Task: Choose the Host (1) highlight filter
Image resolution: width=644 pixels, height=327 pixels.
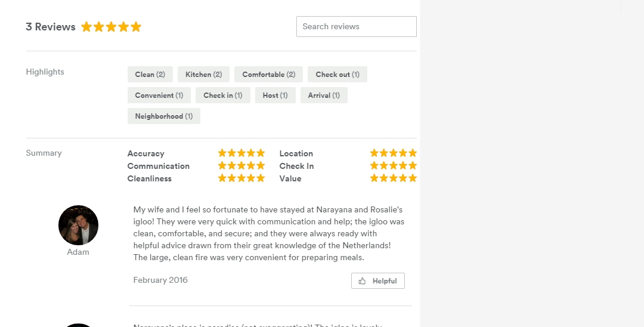Action: (x=275, y=95)
